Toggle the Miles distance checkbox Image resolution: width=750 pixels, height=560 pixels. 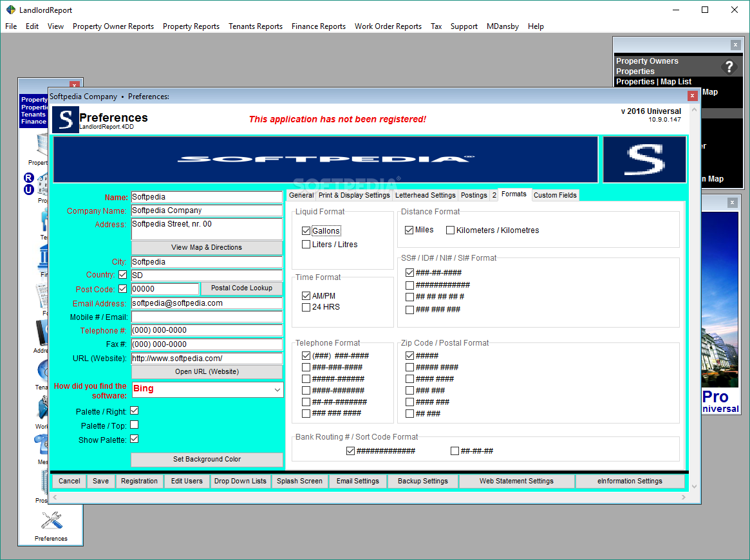(x=409, y=230)
